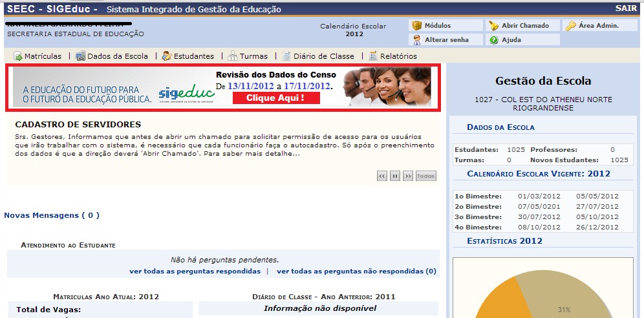
Task: Click Calendário Escolar 2012 in header
Action: point(353,30)
